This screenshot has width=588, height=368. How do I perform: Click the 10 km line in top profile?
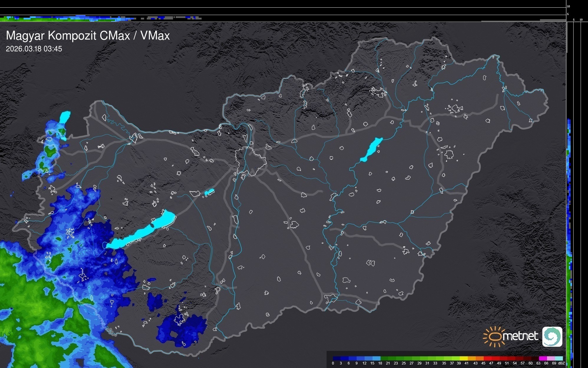click(283, 8)
